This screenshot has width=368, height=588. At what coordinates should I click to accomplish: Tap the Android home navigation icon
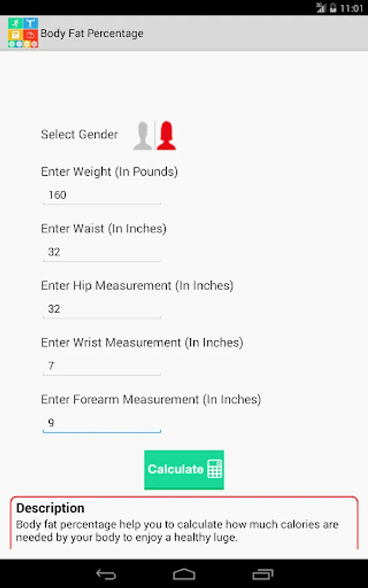(184, 574)
